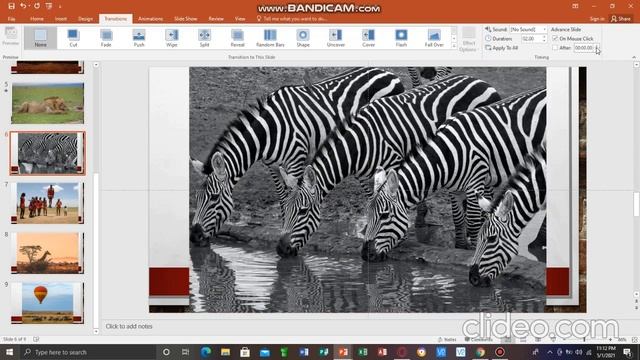Apply the Split transition

(x=204, y=38)
